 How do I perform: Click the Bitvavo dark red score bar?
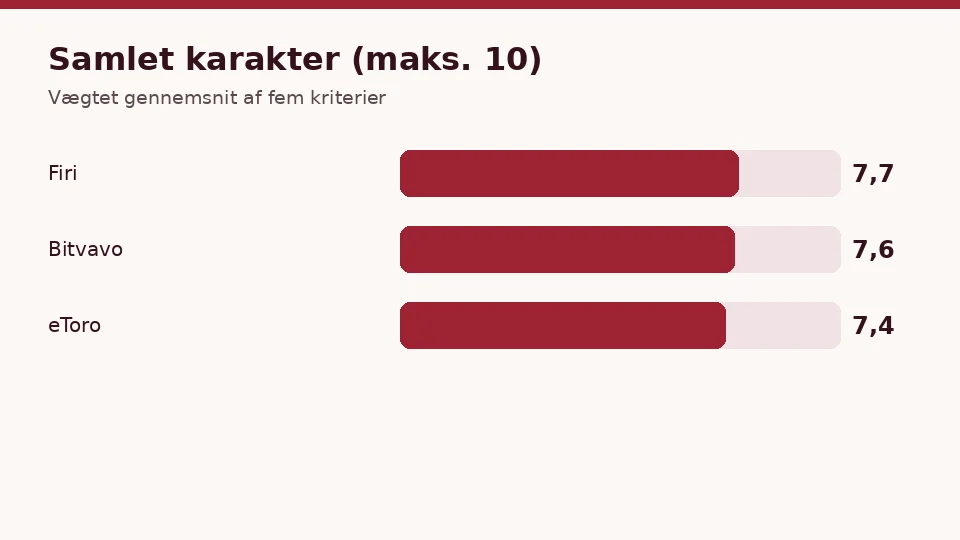click(x=568, y=249)
